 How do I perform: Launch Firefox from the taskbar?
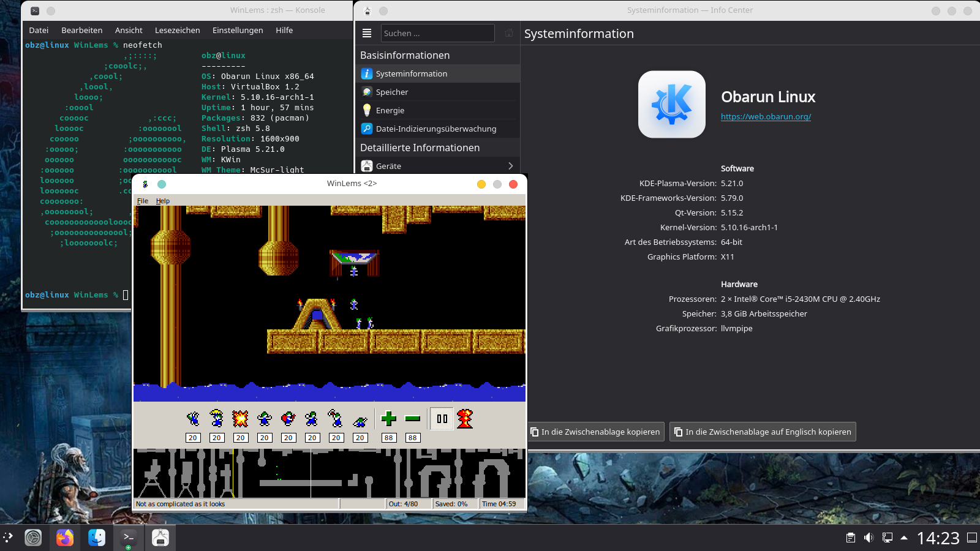(x=65, y=538)
